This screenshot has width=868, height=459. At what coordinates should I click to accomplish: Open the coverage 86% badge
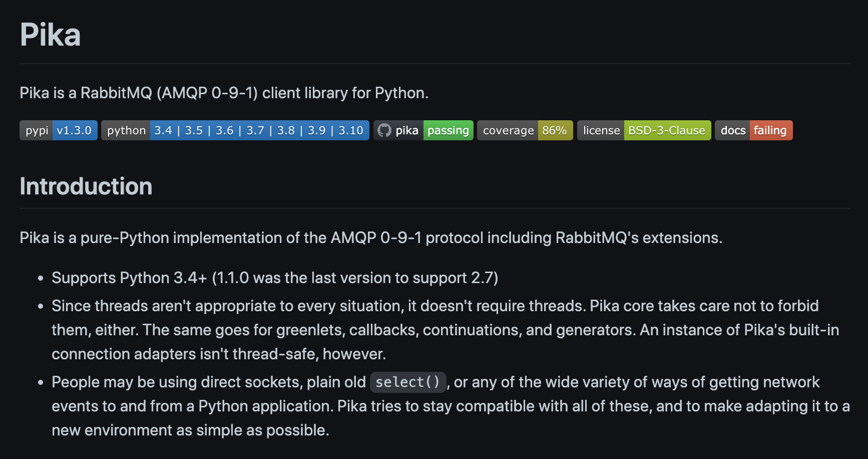tap(525, 130)
